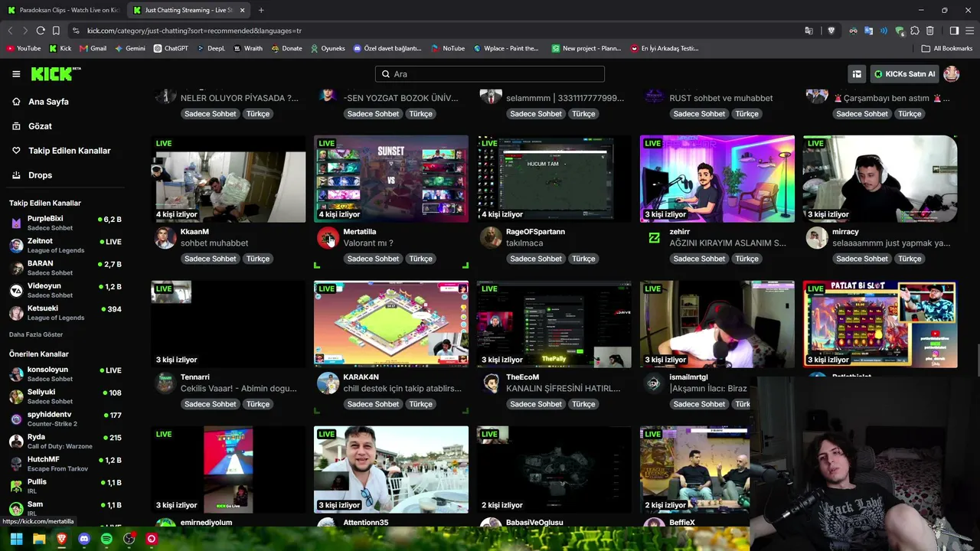Open Videoyun channel in the sidebar
This screenshot has width=980, height=551.
click(65, 290)
